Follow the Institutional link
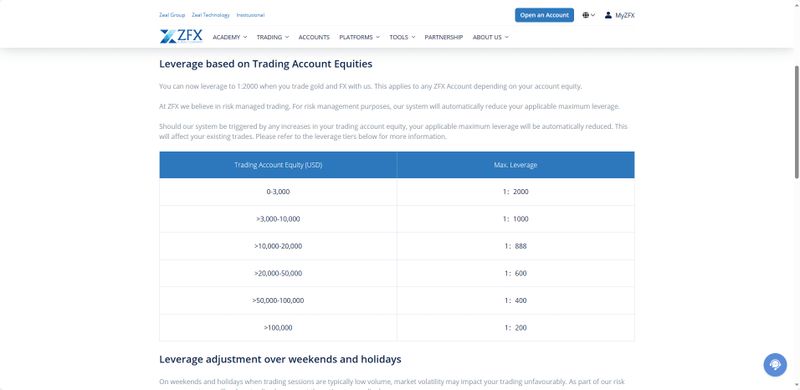Image resolution: width=800 pixels, height=390 pixels. coord(251,15)
